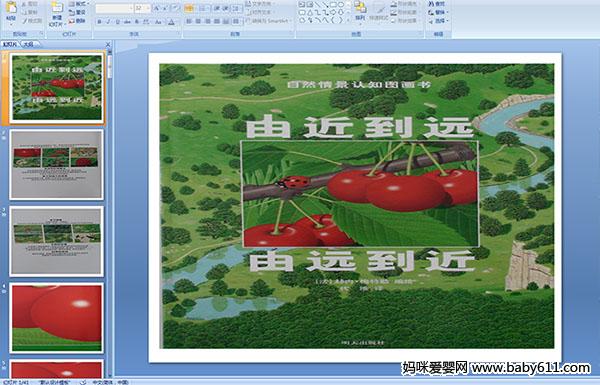Toggle Bold formatting button
The height and width of the screenshot is (385, 600).
click(99, 22)
